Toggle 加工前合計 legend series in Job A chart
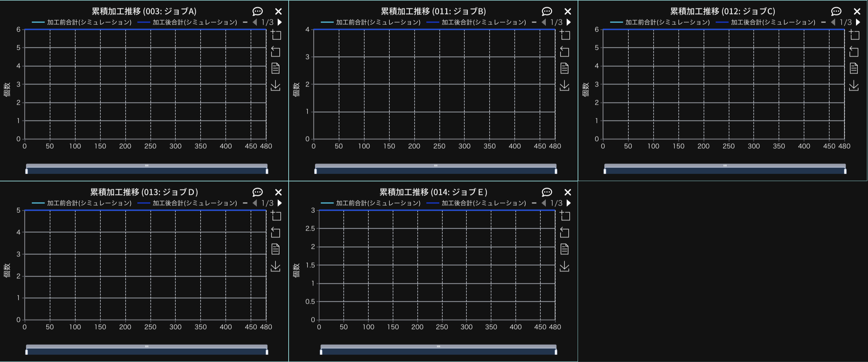The width and height of the screenshot is (868, 362). tap(82, 22)
